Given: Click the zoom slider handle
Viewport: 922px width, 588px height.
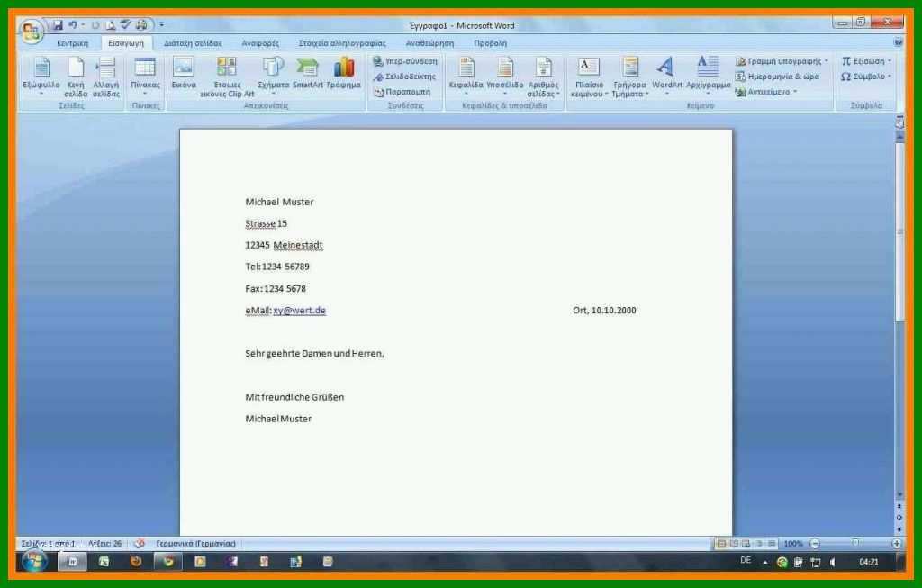Looking at the screenshot, I should click(855, 543).
